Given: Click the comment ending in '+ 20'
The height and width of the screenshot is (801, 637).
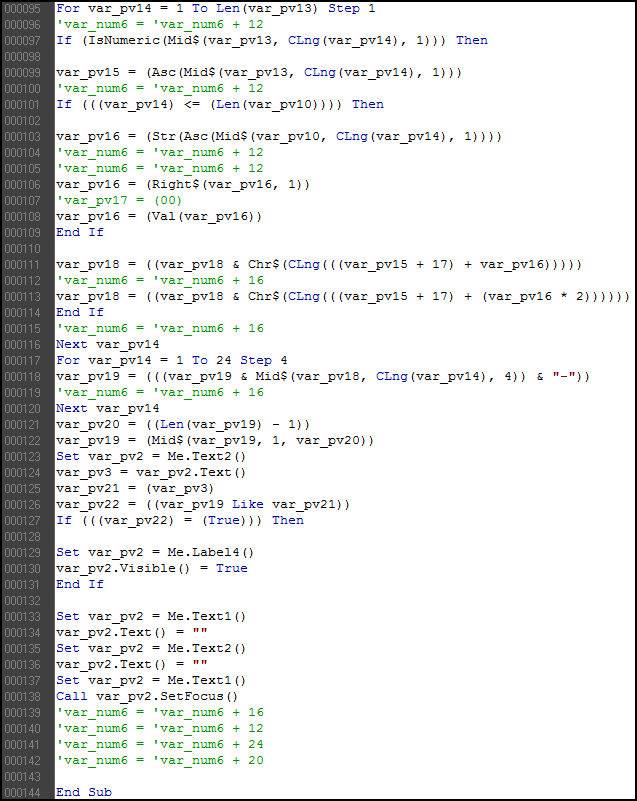Looking at the screenshot, I should pos(160,760).
